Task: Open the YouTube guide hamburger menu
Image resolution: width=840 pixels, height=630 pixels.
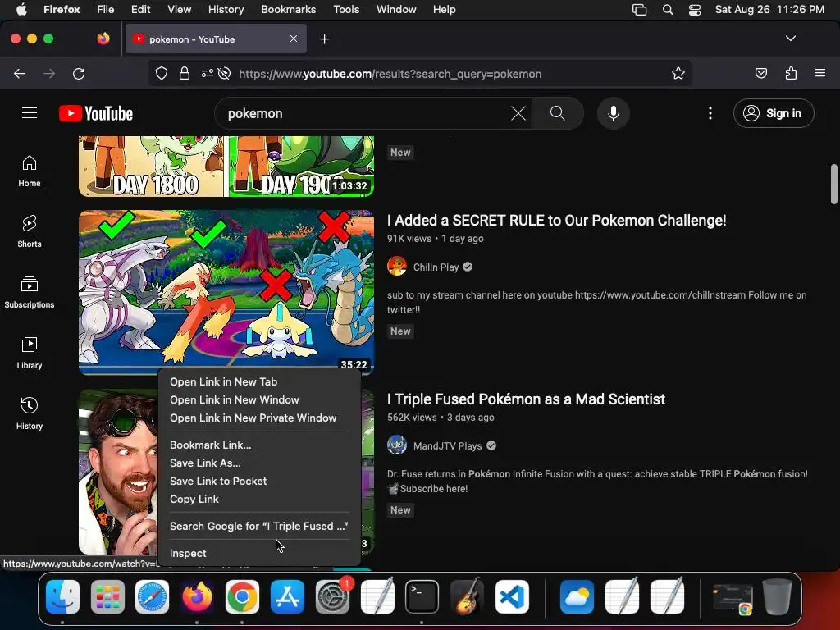Action: pos(30,113)
